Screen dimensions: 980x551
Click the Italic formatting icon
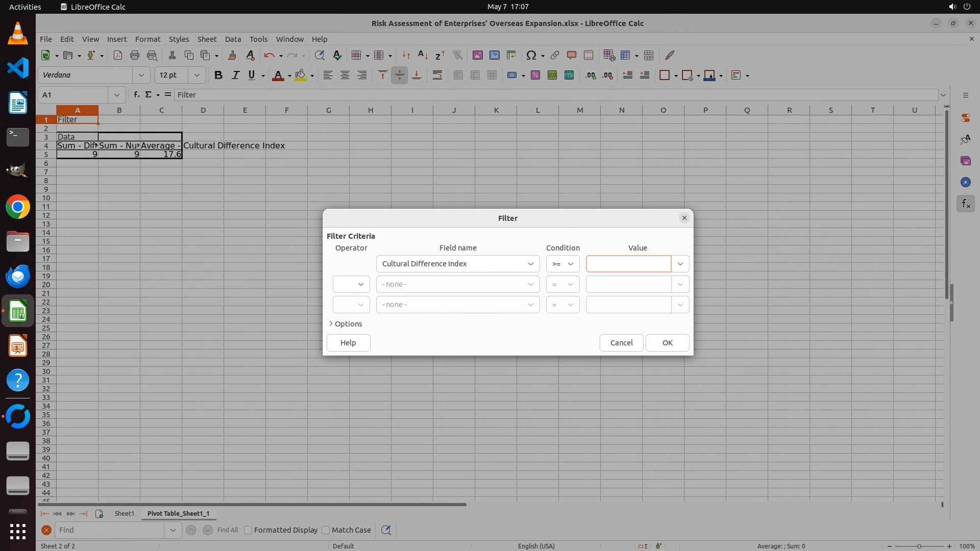[235, 76]
